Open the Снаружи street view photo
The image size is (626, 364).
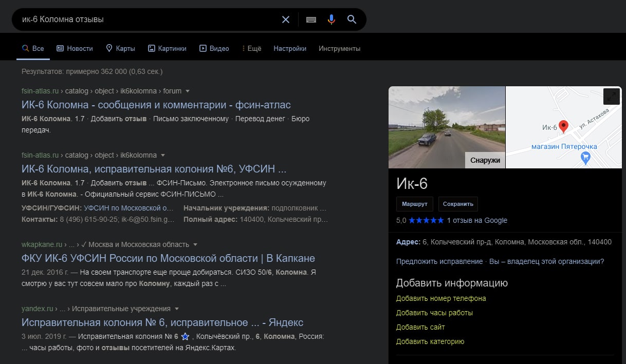pyautogui.click(x=447, y=127)
